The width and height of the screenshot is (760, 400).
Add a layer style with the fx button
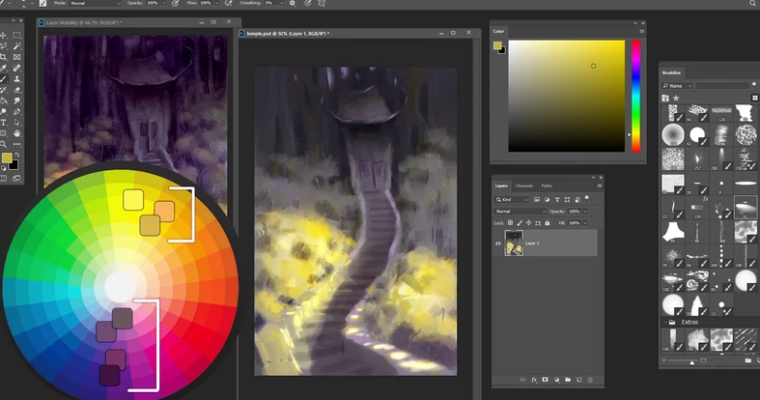tap(534, 380)
